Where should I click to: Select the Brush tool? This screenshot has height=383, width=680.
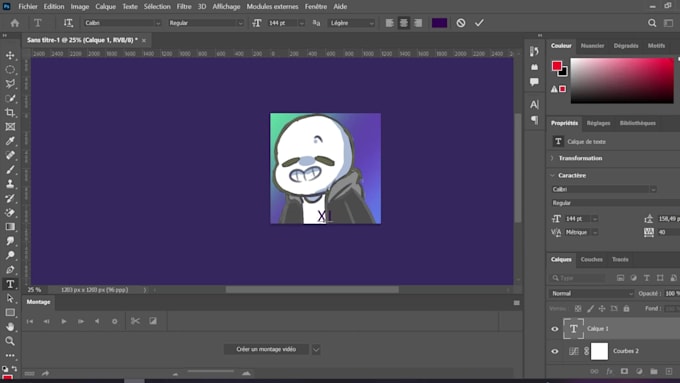(10, 170)
